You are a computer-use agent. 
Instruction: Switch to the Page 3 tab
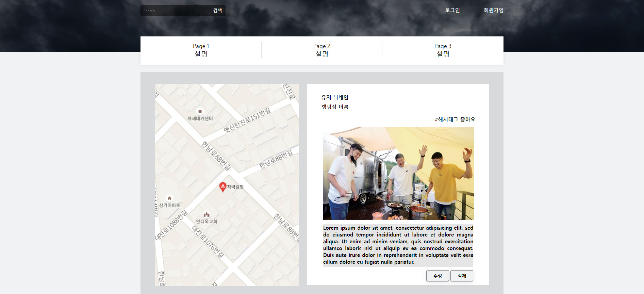point(443,50)
